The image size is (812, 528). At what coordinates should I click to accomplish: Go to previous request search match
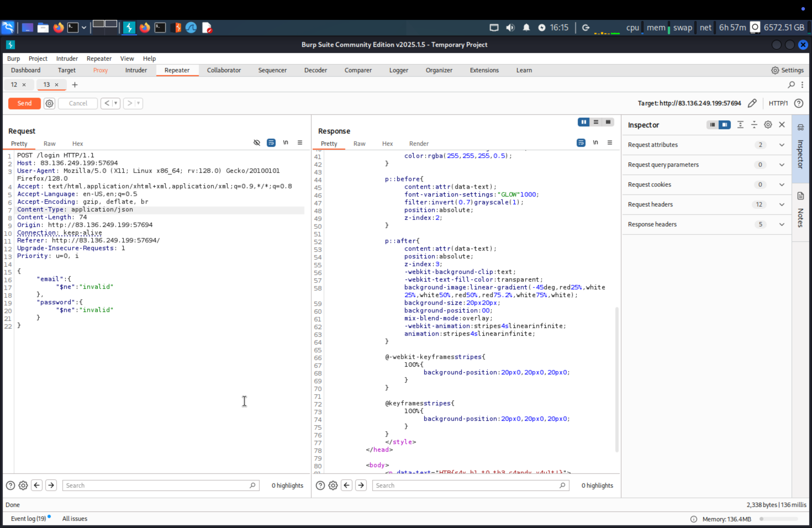tap(37, 485)
